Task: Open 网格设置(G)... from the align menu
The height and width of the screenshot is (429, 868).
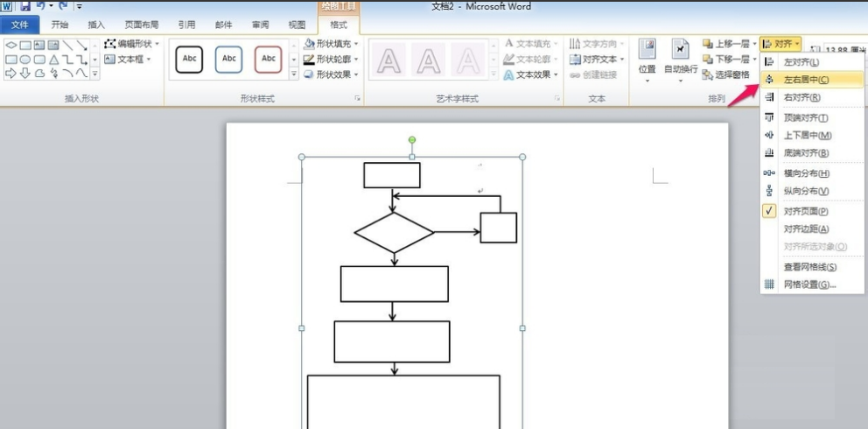Action: (x=812, y=285)
